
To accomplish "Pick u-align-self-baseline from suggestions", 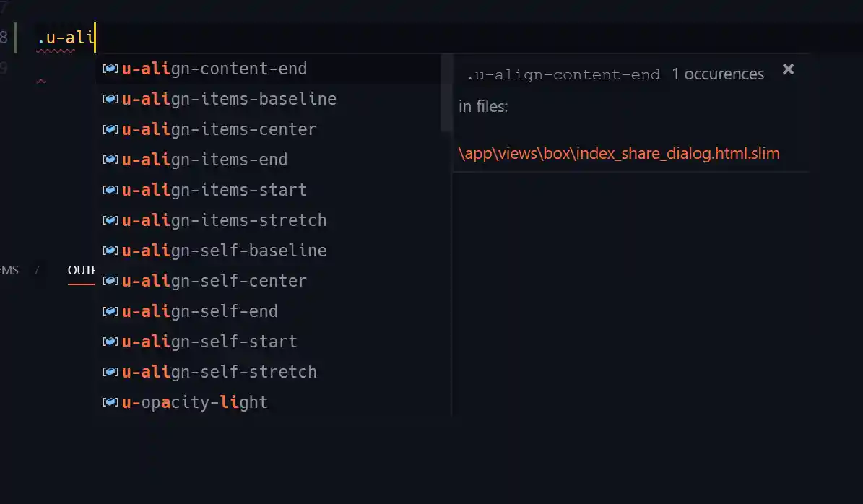I will pos(224,251).
